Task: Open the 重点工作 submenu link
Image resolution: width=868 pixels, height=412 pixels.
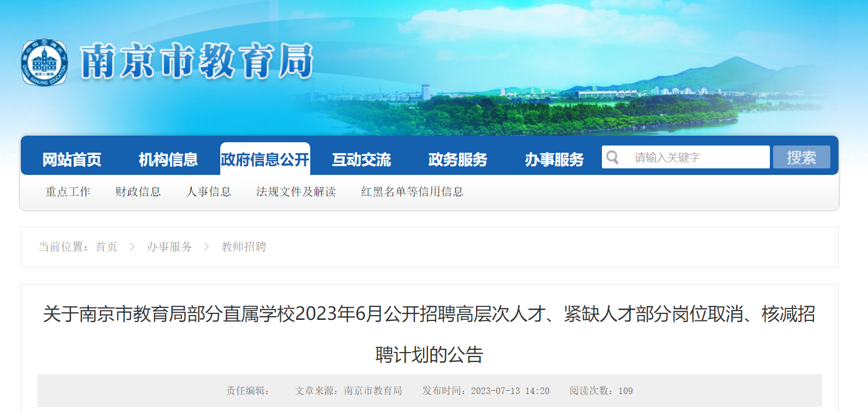Action: [68, 192]
